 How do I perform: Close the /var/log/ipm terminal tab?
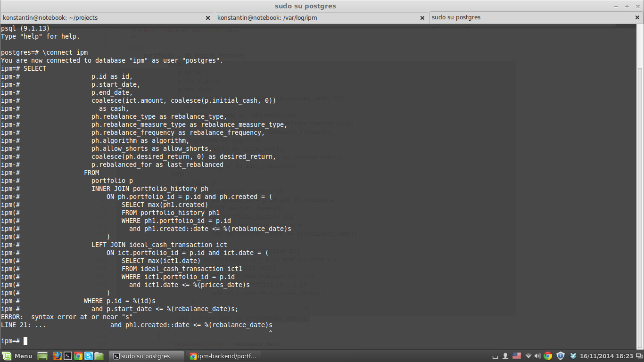pyautogui.click(x=422, y=18)
